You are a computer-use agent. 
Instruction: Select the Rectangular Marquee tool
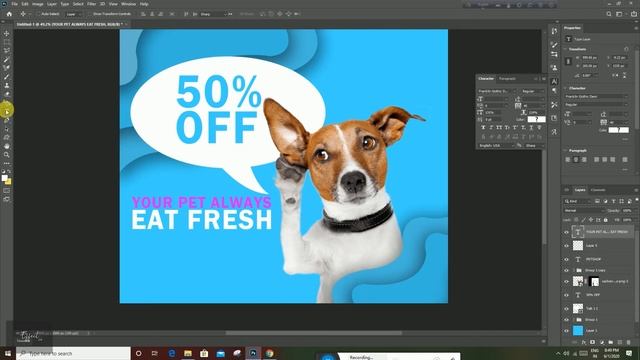[7, 42]
